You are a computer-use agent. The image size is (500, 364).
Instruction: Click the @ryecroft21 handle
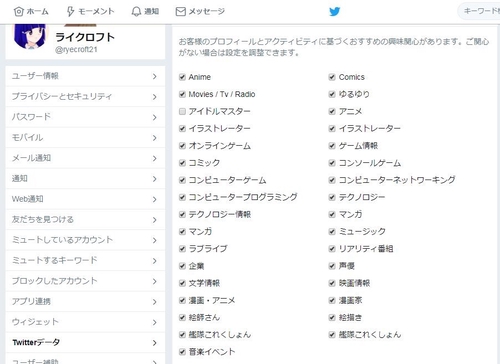(76, 49)
